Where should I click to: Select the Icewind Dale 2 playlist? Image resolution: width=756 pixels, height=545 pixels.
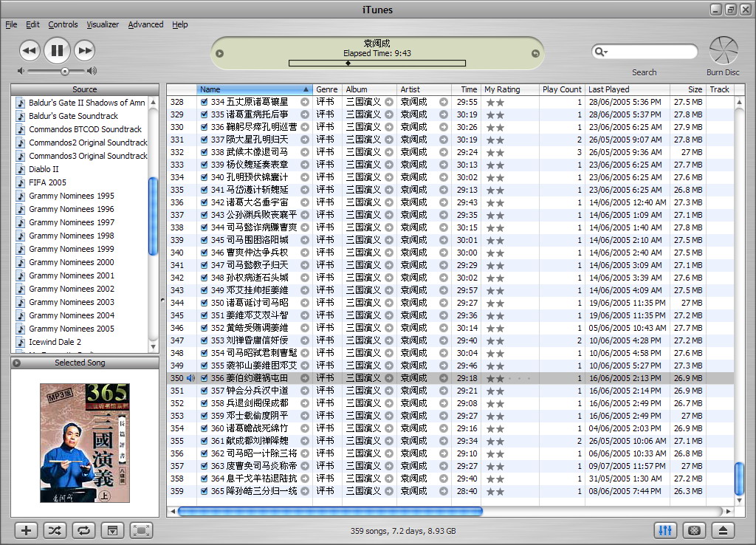tap(55, 342)
